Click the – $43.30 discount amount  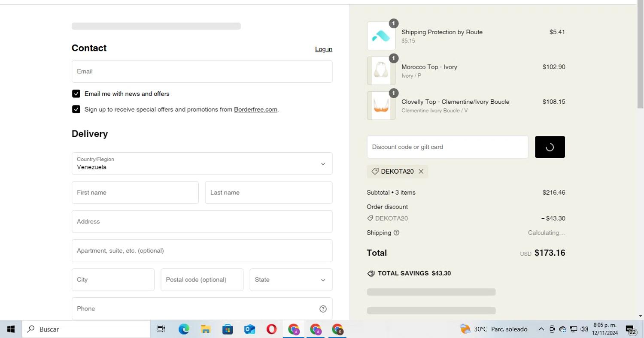pos(553,218)
